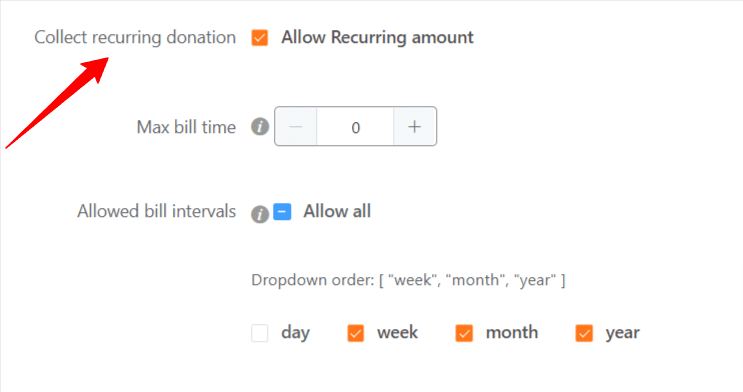Decrease Max bill time with the minus button
Viewport: 743px width, 392px height.
pos(296,127)
